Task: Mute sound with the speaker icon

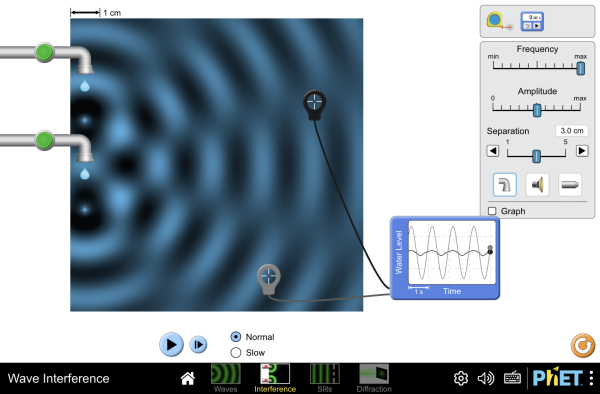Action: pos(486,378)
